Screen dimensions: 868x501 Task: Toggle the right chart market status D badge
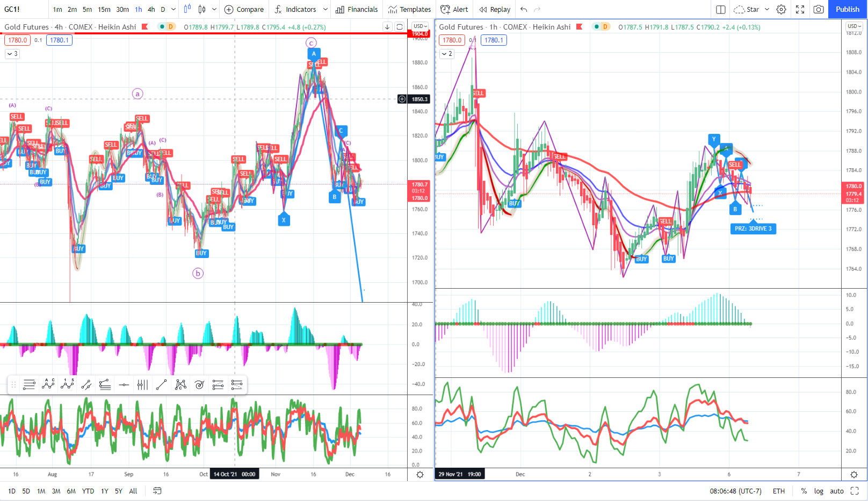[x=605, y=27]
